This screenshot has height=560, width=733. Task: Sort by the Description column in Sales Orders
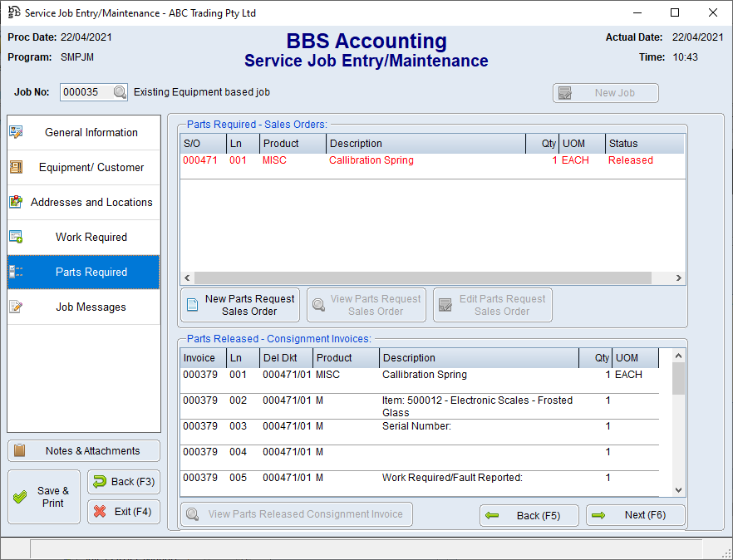pos(426,144)
